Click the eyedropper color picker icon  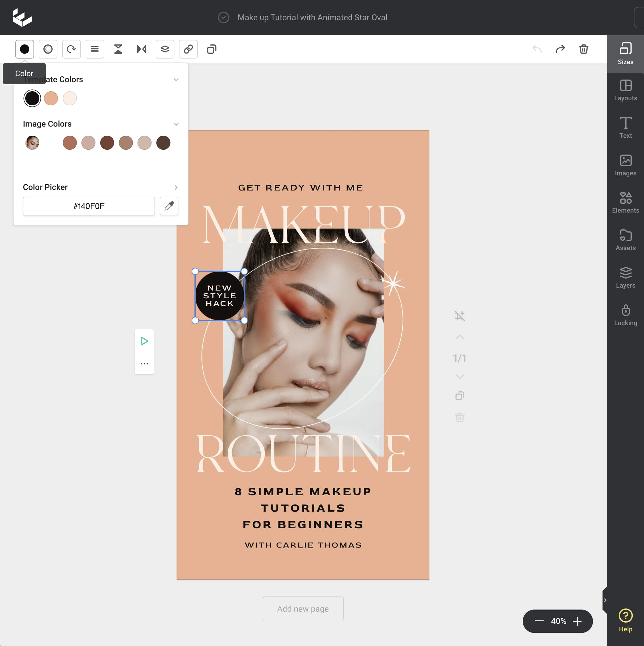point(170,206)
